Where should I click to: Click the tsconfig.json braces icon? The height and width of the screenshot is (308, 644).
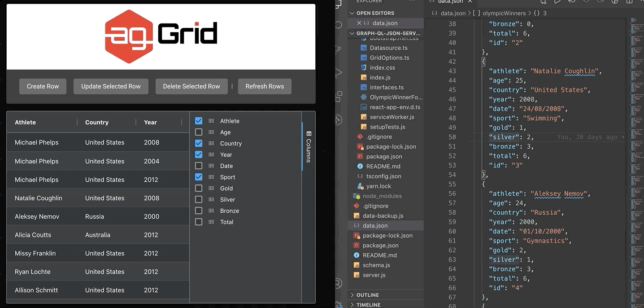tap(360, 176)
